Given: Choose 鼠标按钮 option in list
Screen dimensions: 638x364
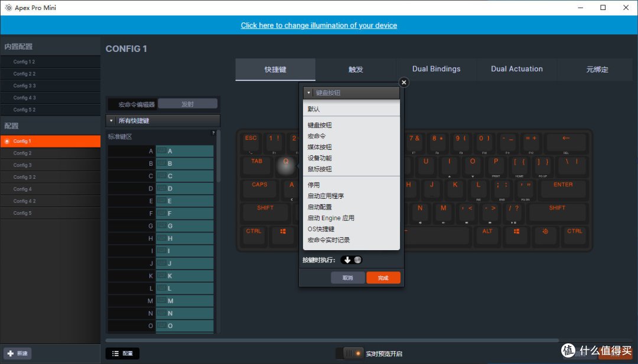Looking at the screenshot, I should (320, 169).
